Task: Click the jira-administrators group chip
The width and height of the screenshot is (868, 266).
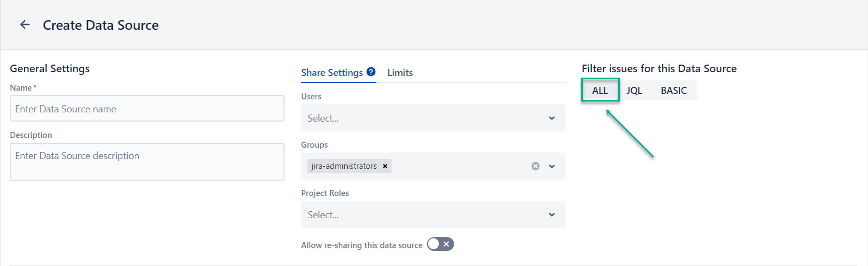Action: [344, 166]
